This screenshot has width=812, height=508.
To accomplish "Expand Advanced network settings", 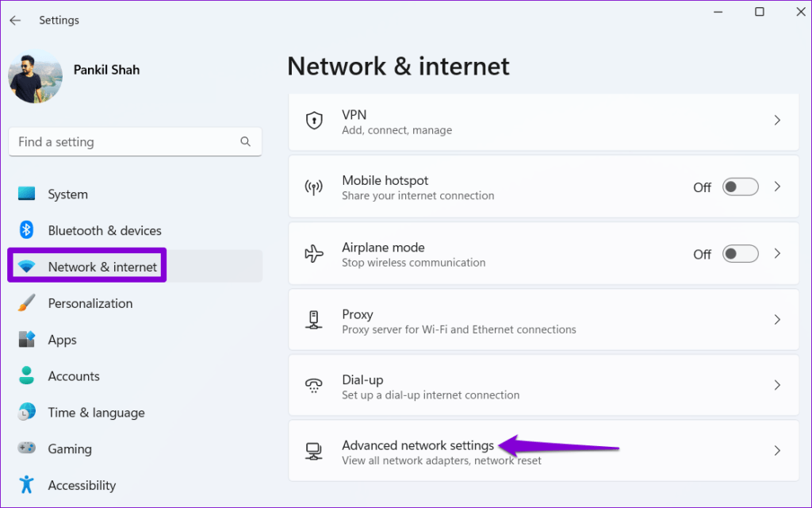I will 777,451.
